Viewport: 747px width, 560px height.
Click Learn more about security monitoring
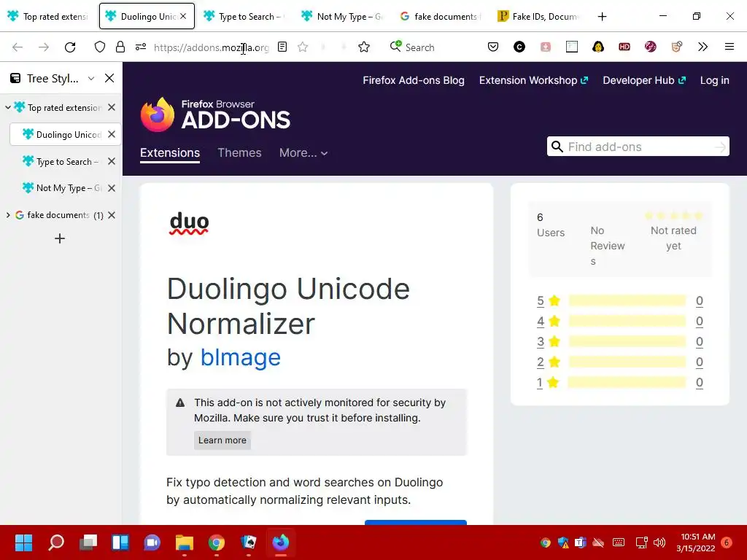pyautogui.click(x=222, y=440)
